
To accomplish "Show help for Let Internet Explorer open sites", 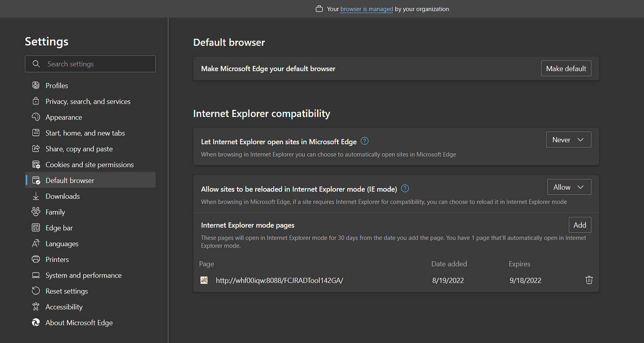I will point(365,141).
